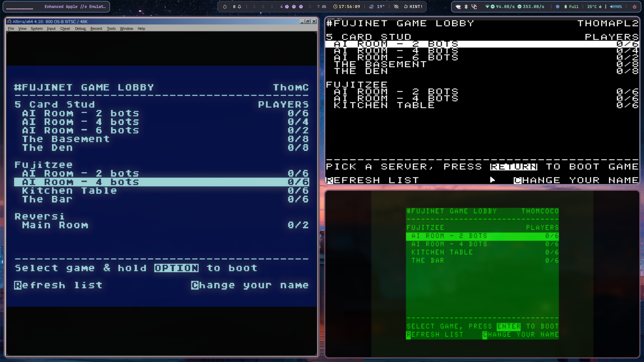Click player name THOMCOCO in green lobby

(540, 211)
